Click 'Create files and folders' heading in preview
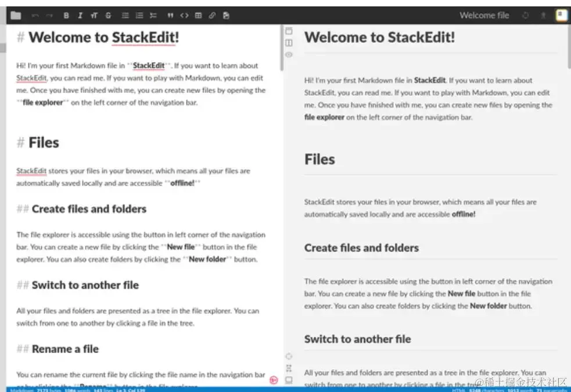 [x=362, y=248]
